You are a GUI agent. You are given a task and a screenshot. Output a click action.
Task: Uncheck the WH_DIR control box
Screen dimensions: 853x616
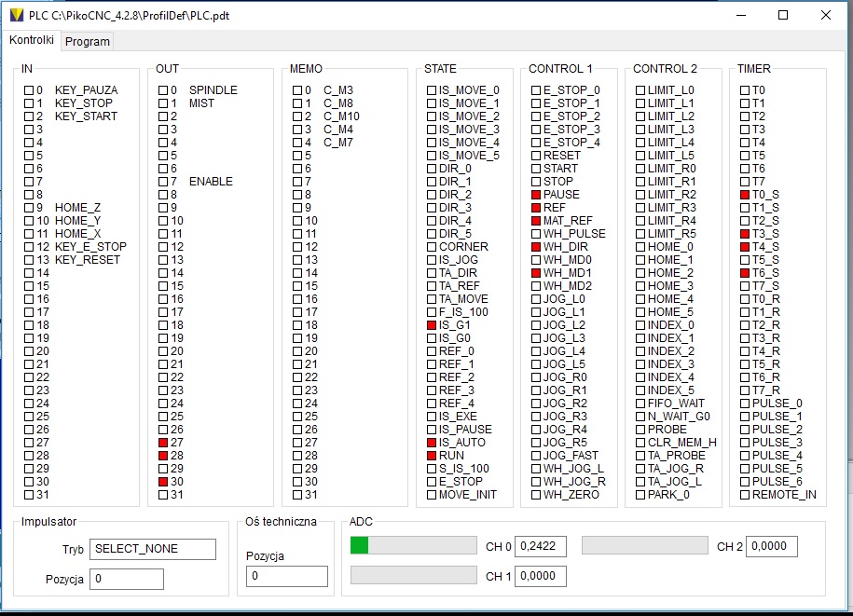tap(536, 247)
